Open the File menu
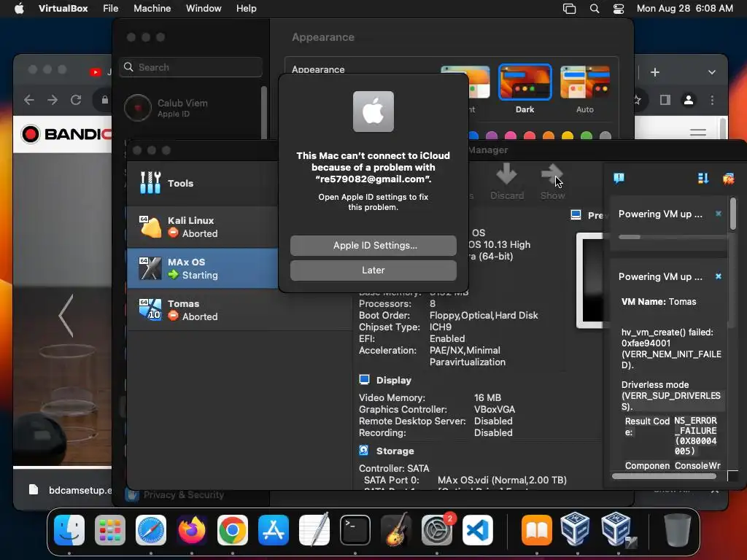 point(111,9)
